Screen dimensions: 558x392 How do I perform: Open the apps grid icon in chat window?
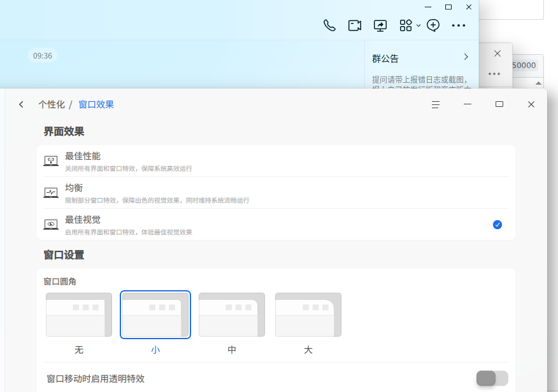pos(406,25)
